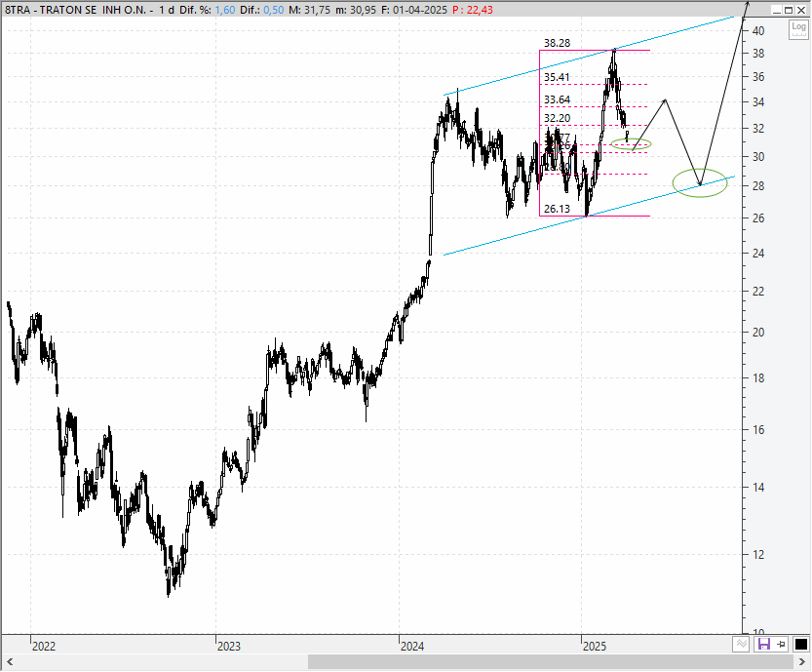
Task: Click the 40 price axis label
Action: tap(758, 31)
